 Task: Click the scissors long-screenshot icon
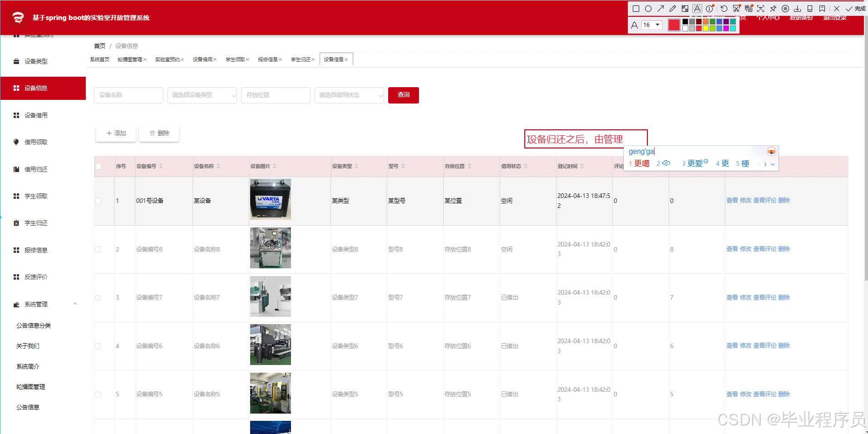(736, 9)
